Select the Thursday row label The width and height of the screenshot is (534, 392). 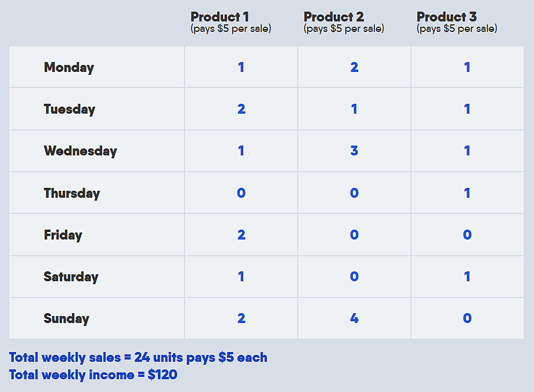tap(72, 193)
